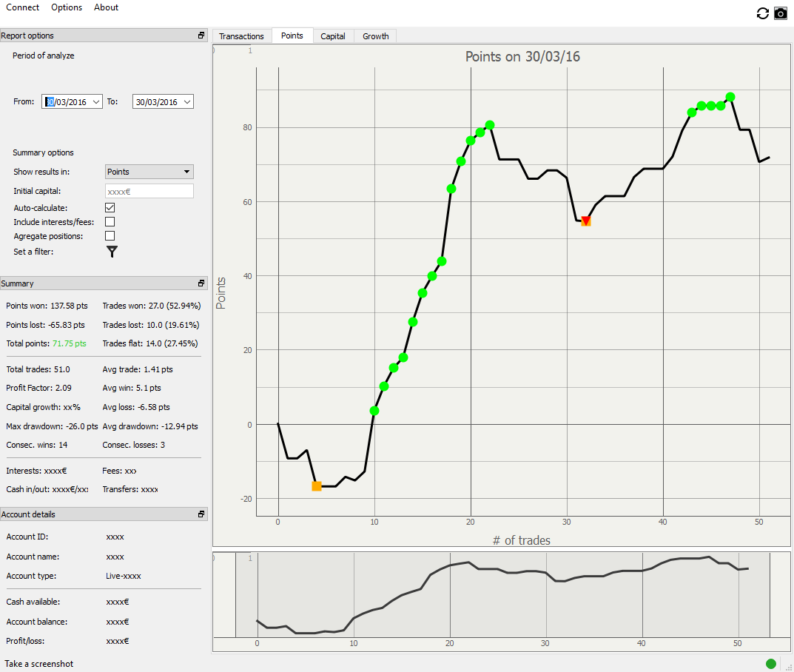Click Points lost: -65.83 pts text
The image size is (794, 672).
45,325
